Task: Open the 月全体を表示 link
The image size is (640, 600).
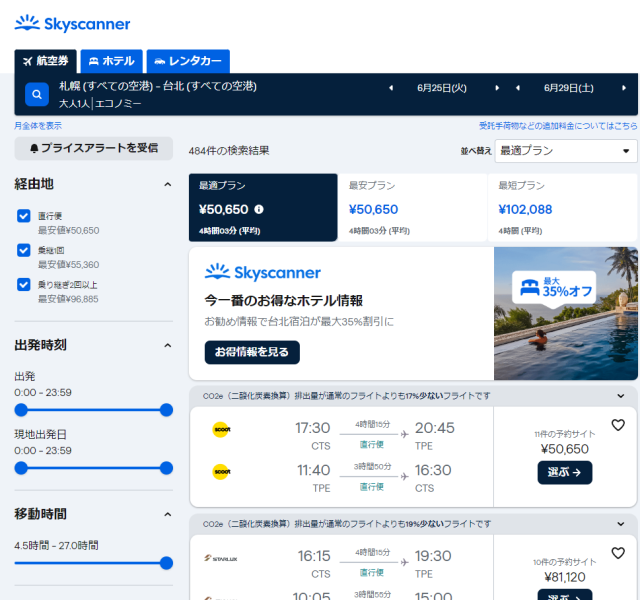Action: 38,126
